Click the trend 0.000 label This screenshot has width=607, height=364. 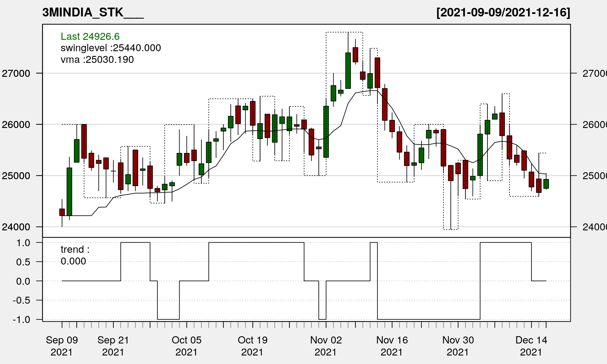click(x=75, y=255)
